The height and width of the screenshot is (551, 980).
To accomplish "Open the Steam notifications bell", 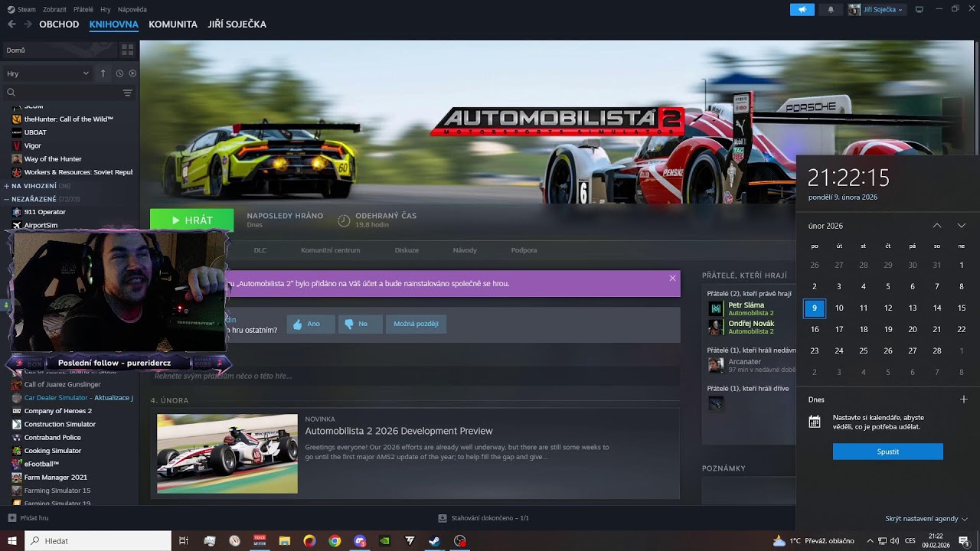I will pyautogui.click(x=831, y=9).
